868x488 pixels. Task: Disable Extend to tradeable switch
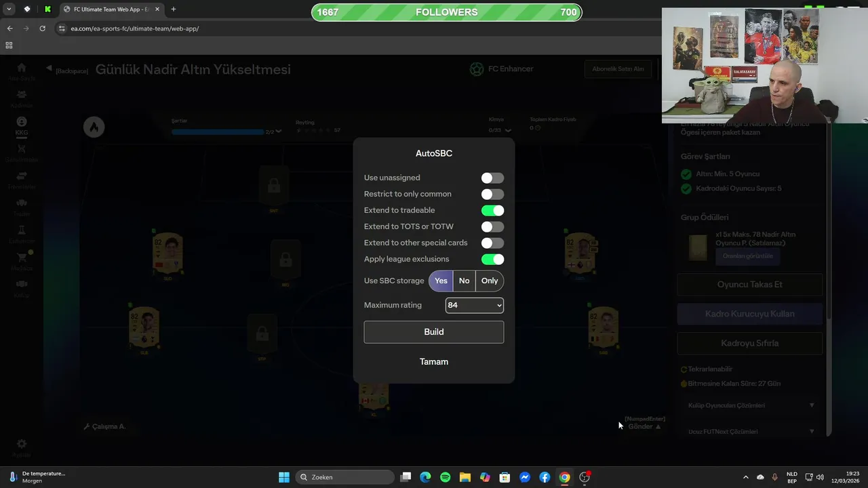tap(492, 211)
